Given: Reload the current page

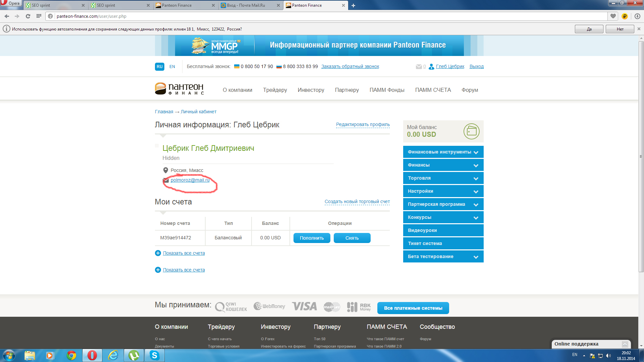Looking at the screenshot, I should (x=28, y=16).
